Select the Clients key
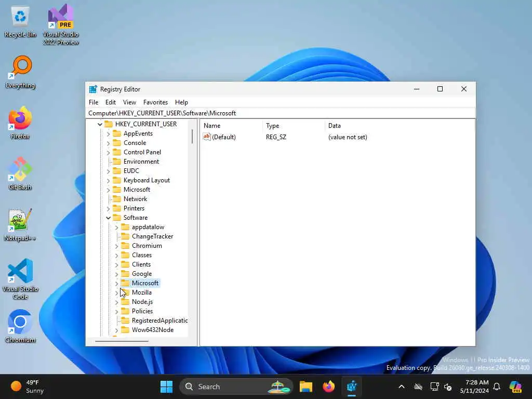Screen dimensions: 532x399 tap(141, 264)
